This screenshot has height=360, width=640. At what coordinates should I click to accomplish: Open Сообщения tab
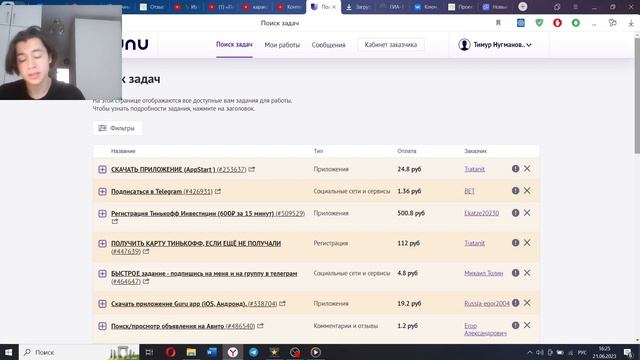pos(329,45)
